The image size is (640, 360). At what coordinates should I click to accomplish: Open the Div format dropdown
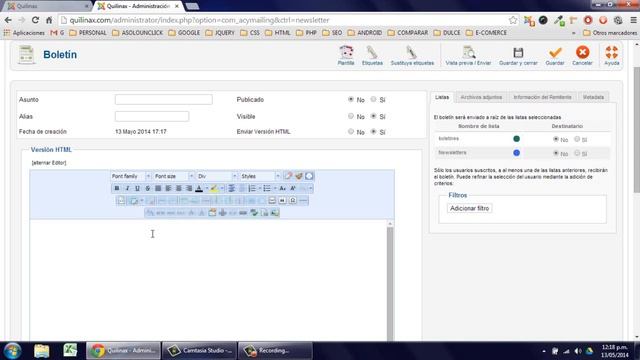click(x=217, y=176)
